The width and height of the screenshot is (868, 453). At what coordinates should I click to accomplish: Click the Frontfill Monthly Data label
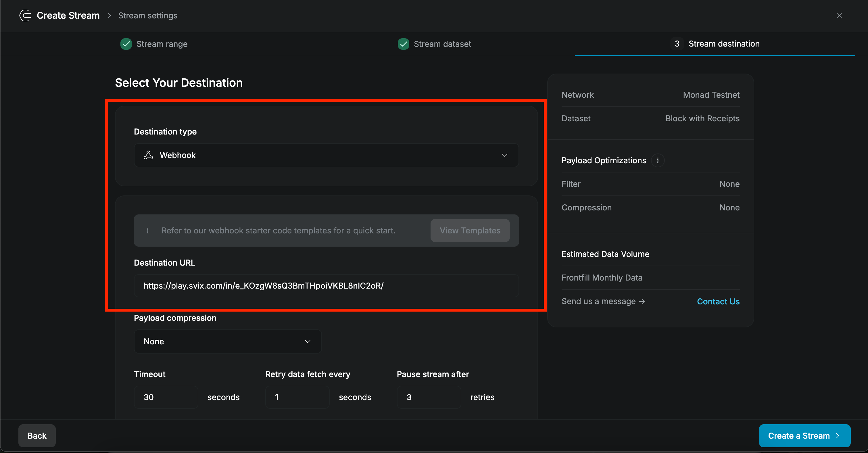pos(602,278)
